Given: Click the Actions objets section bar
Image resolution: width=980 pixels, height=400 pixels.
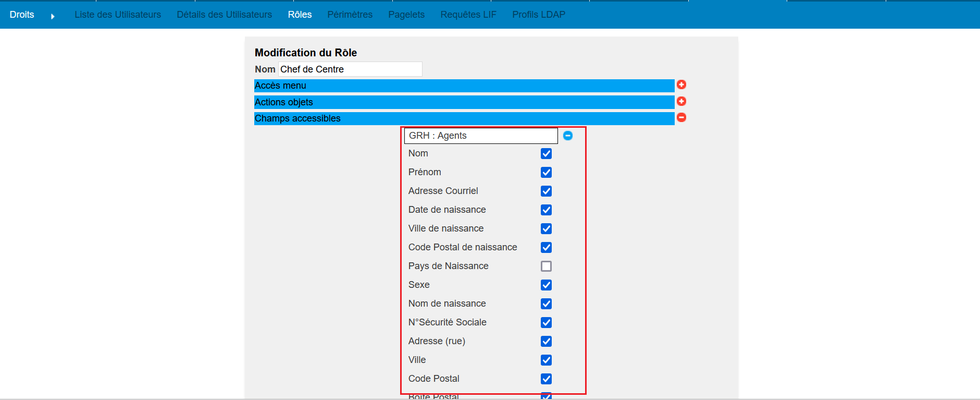Looking at the screenshot, I should (x=464, y=102).
